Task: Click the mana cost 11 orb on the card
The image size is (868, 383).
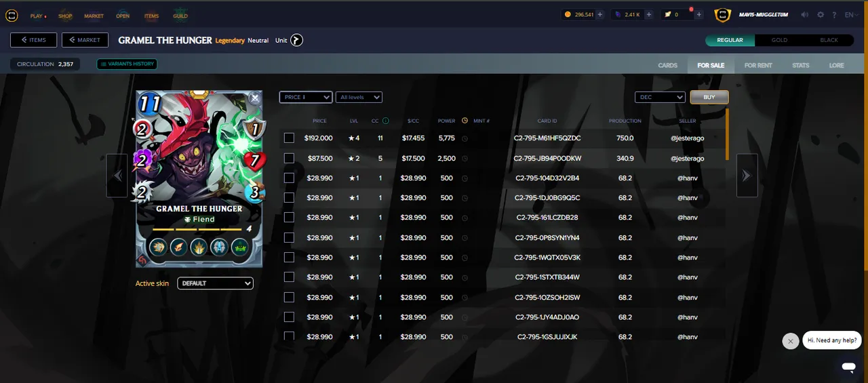Action: pyautogui.click(x=151, y=104)
